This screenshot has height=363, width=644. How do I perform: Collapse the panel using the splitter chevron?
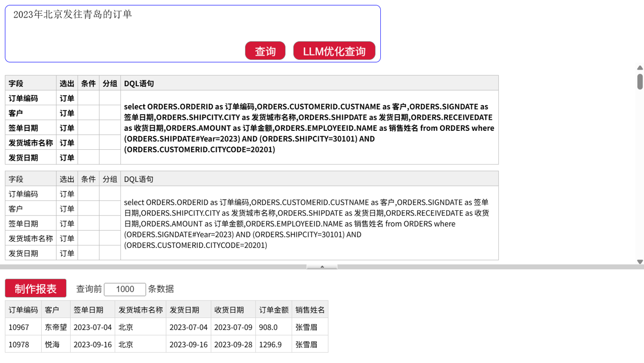[x=322, y=267]
